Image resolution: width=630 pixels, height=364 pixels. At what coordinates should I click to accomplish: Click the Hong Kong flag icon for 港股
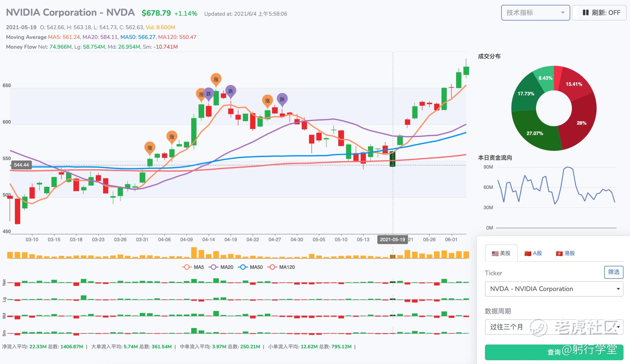point(559,254)
